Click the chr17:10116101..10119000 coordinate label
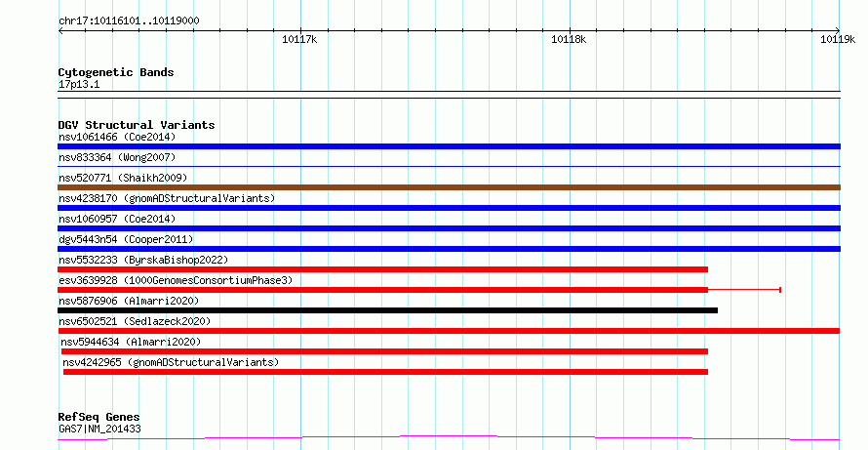Screen dimensions: 868x450 129,20
